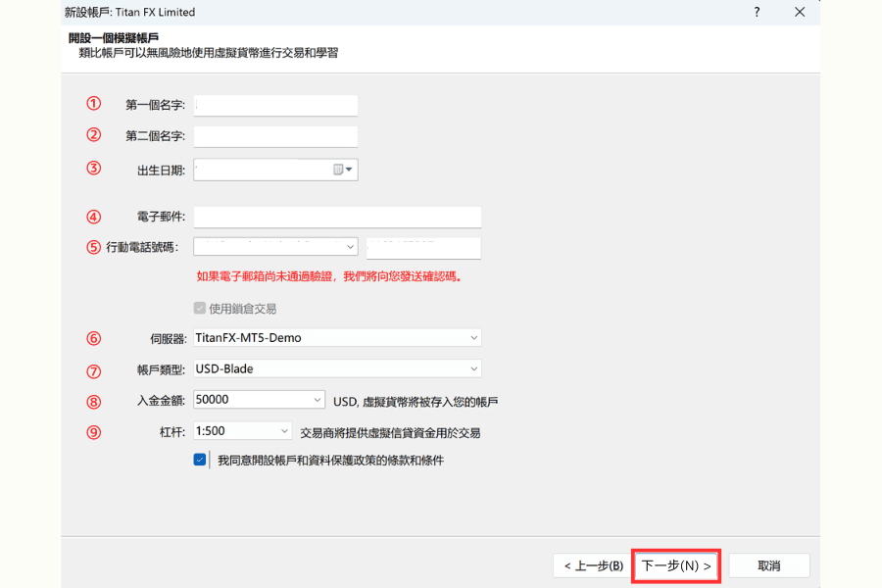Click the account type dropdown arrow
882x588 pixels.
click(476, 367)
